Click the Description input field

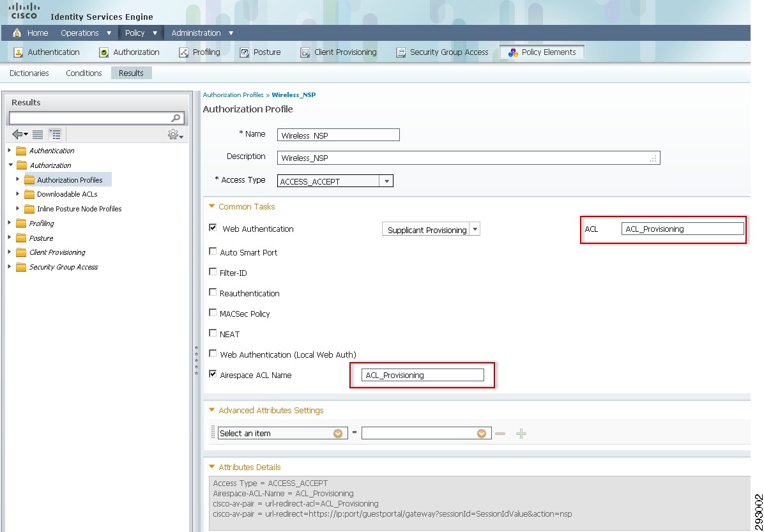468,158
